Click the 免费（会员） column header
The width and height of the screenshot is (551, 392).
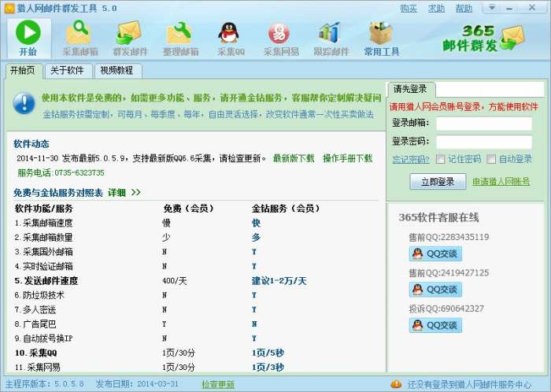click(x=188, y=209)
